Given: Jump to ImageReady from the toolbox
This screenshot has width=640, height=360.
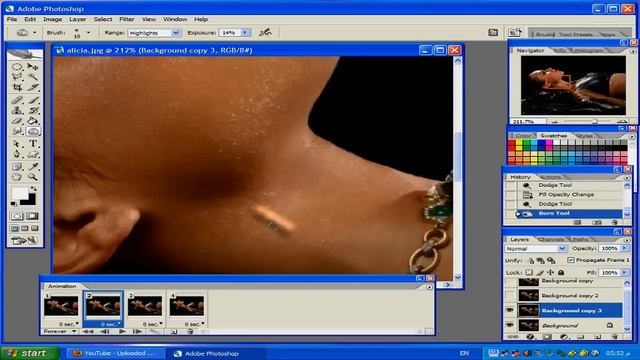Looking at the screenshot, I should point(24,240).
